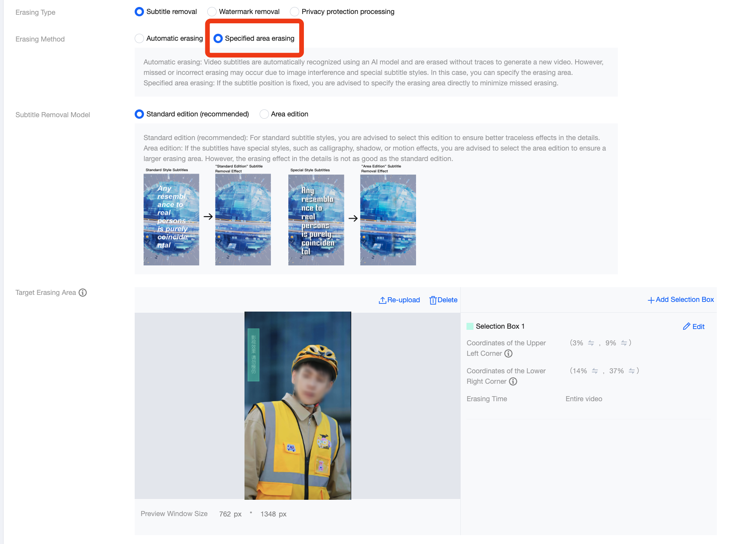Click Upper Left Corner info icon
The height and width of the screenshot is (544, 756).
[508, 353]
